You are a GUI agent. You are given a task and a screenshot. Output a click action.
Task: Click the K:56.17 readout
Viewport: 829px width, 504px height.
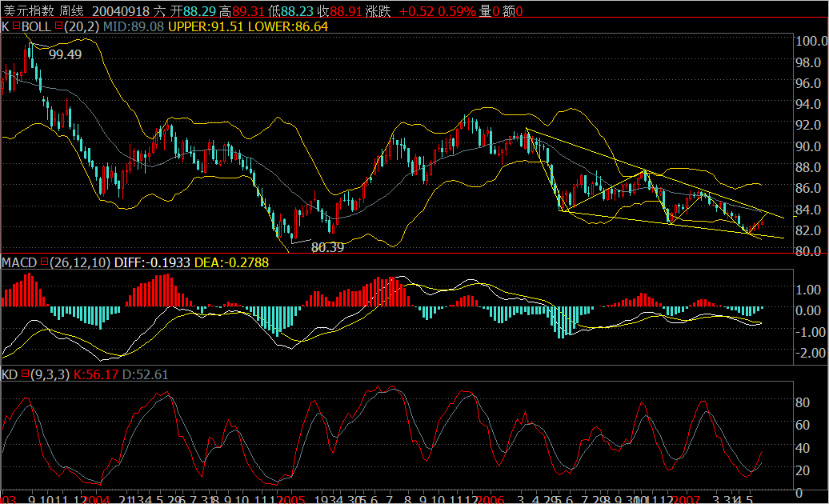point(96,374)
